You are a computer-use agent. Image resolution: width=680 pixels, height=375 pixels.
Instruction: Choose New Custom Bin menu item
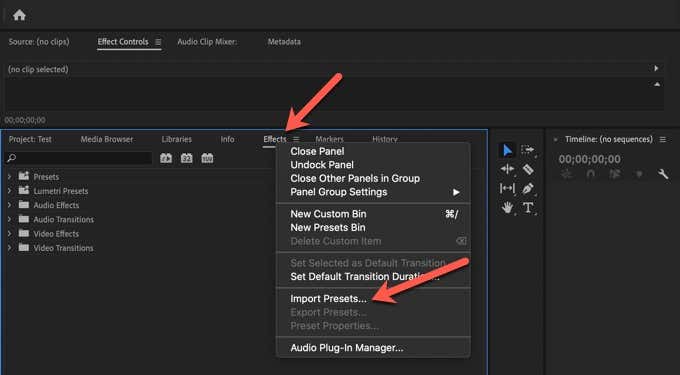click(x=328, y=214)
